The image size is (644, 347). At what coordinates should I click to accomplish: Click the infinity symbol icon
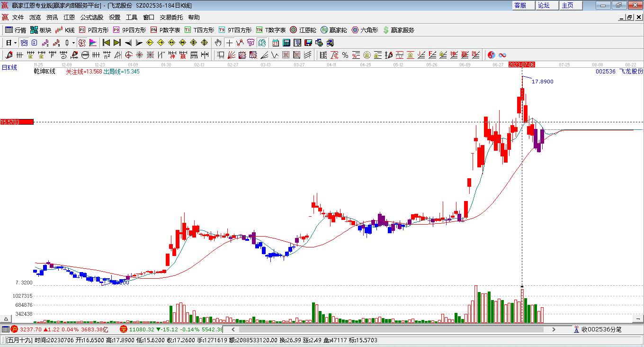(502, 55)
